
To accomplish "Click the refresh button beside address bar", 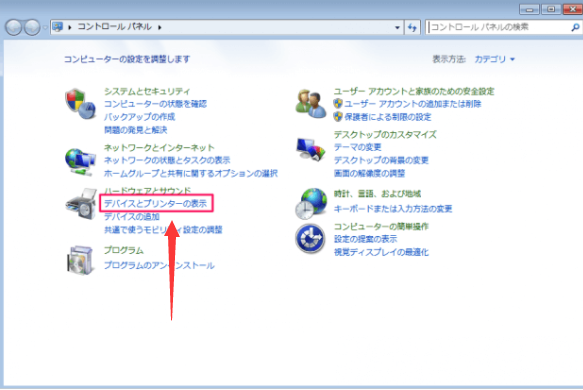I will click(x=412, y=27).
